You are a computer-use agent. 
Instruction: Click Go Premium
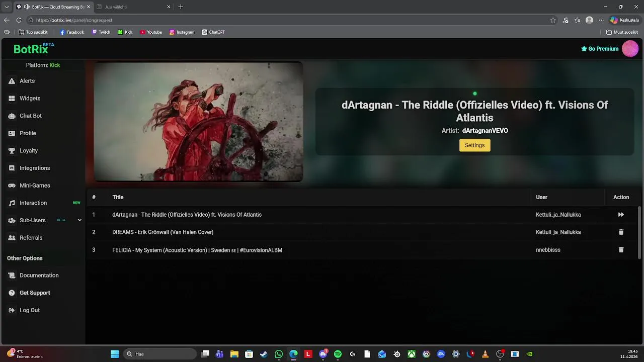point(600,49)
